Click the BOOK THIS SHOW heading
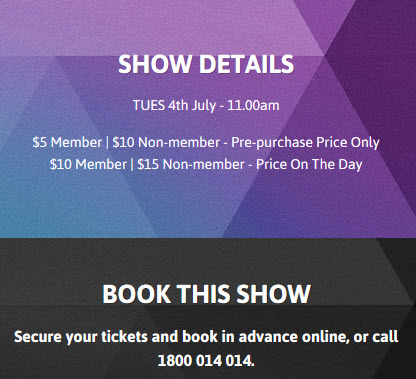 coord(206,294)
